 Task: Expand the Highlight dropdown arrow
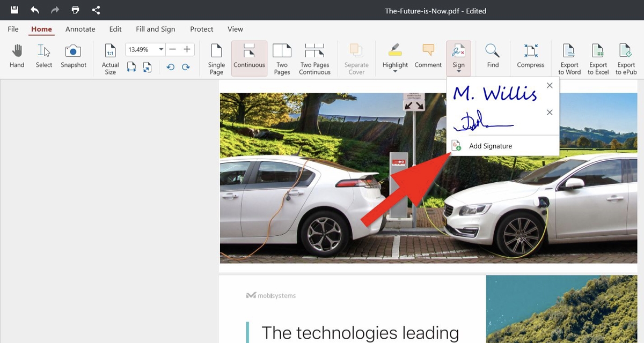395,72
